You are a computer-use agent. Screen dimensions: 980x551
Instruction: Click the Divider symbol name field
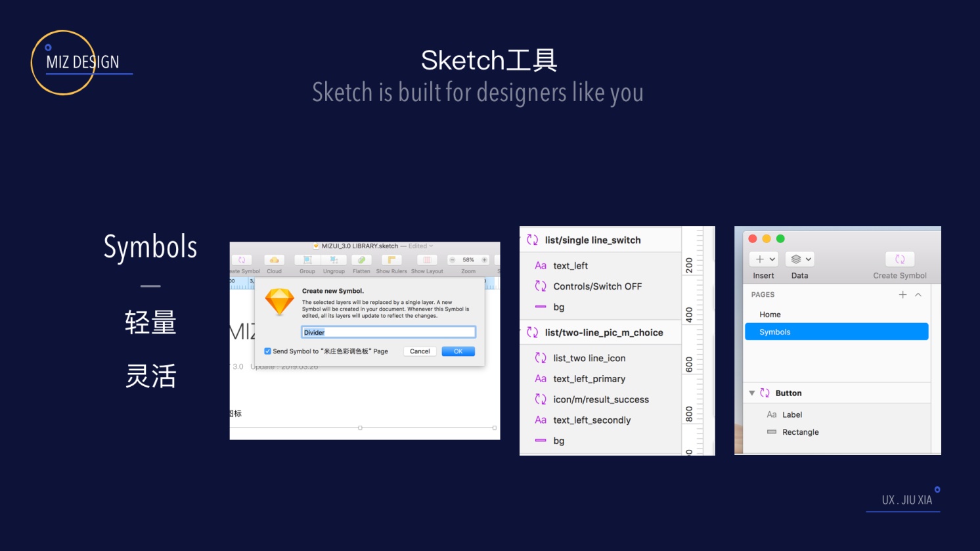coord(388,332)
